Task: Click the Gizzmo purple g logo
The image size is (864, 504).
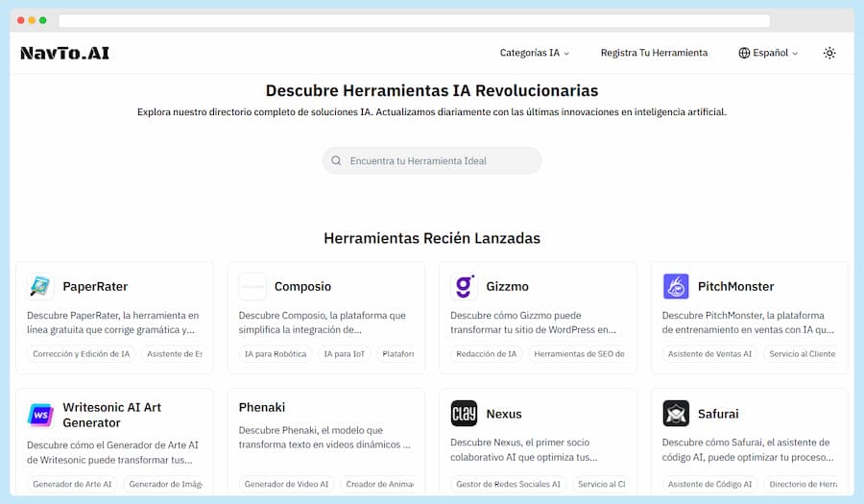Action: (464, 286)
